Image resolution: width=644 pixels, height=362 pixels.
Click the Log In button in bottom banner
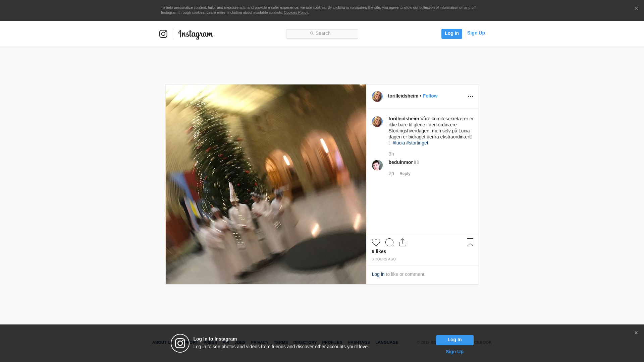tap(454, 340)
